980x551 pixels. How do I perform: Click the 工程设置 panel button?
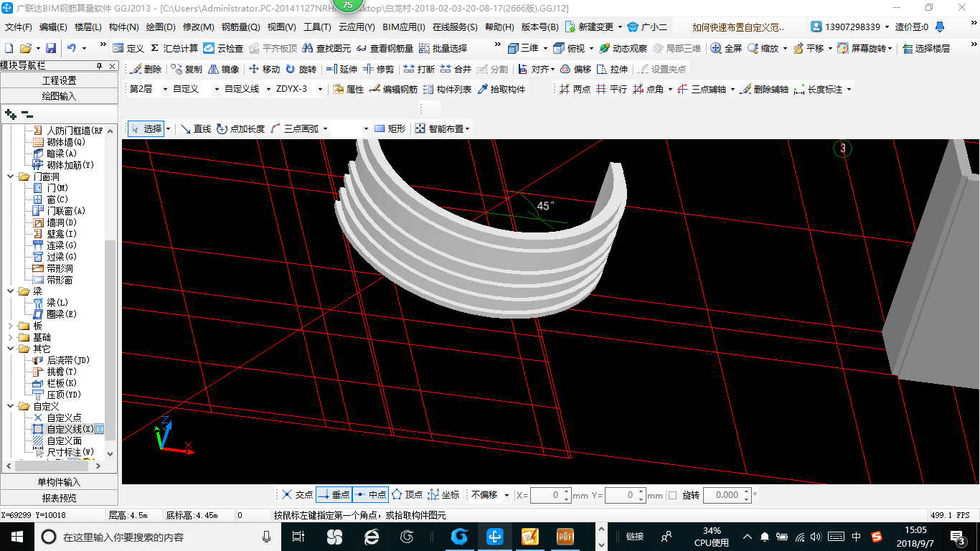(59, 80)
